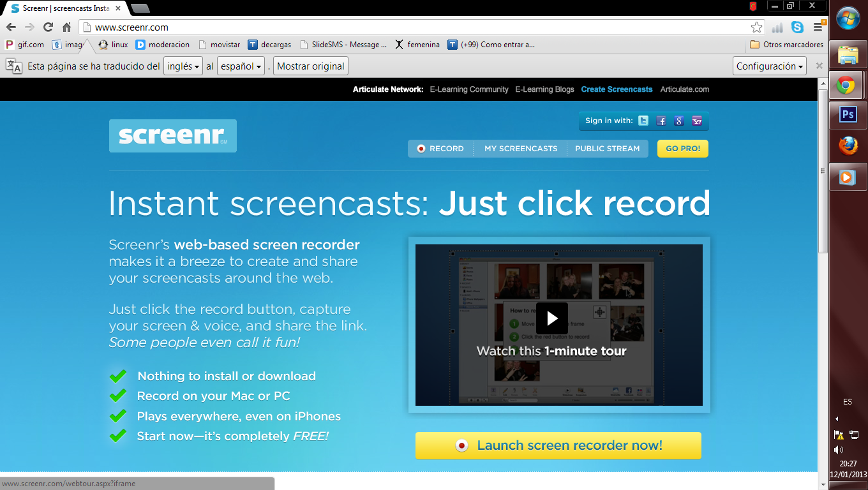
Task: Close the Screenr browser tab
Action: (x=118, y=8)
